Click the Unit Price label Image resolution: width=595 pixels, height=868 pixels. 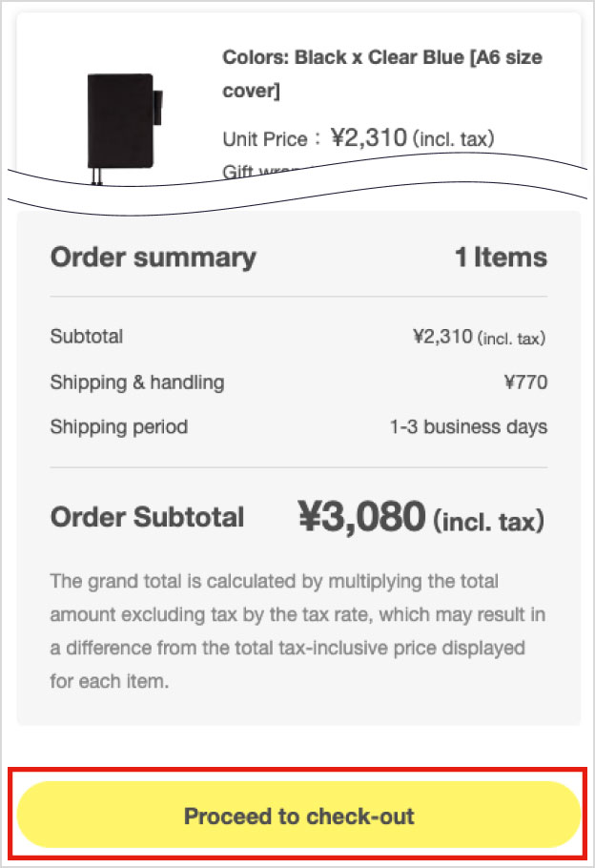coord(264,139)
